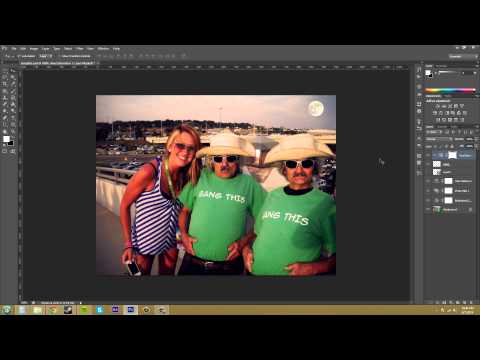The width and height of the screenshot is (480, 360).
Task: Select the Clone Stamp tool
Action: (x=4, y=98)
